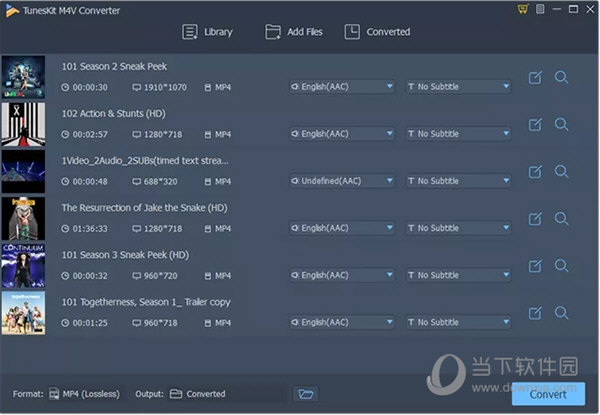The height and width of the screenshot is (415, 600).
Task: Click the MP4 (Lossless) format selector
Action: (x=85, y=394)
